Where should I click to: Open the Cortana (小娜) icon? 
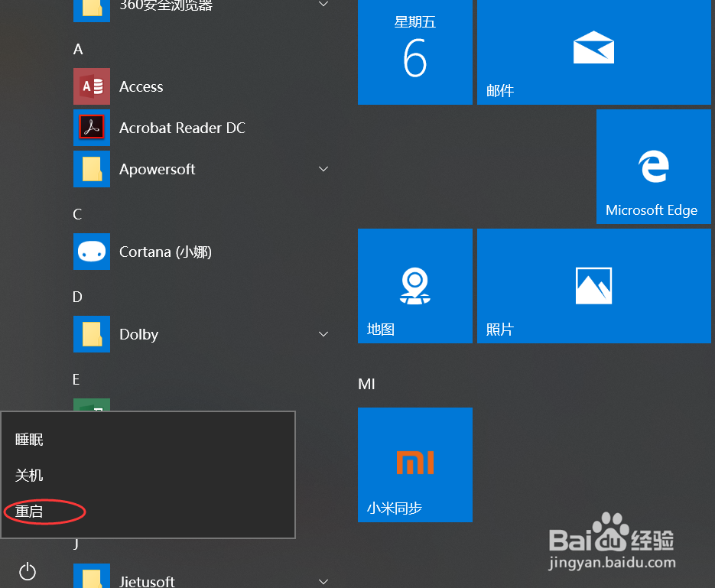click(92, 252)
